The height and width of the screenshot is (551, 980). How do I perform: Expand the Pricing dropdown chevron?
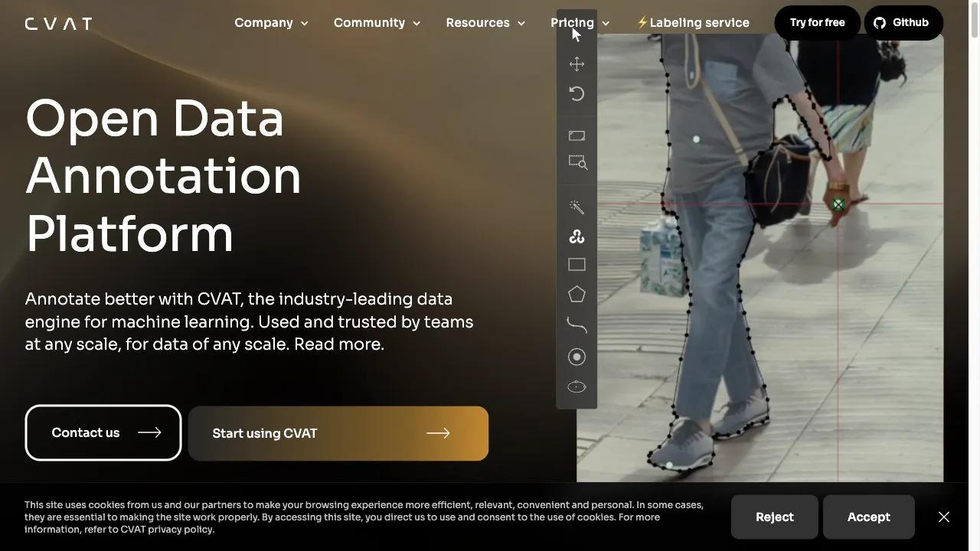click(x=606, y=24)
